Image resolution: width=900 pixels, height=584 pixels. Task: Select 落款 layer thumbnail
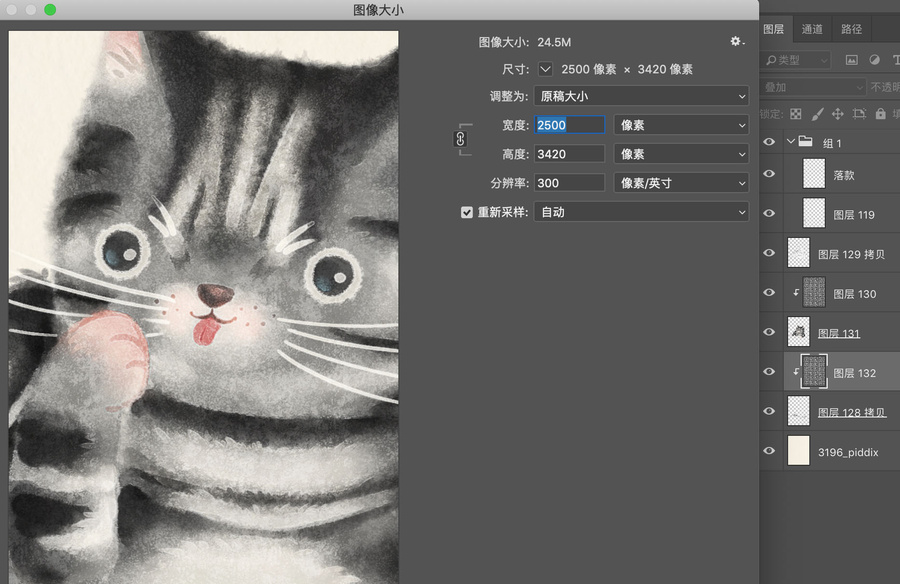814,173
